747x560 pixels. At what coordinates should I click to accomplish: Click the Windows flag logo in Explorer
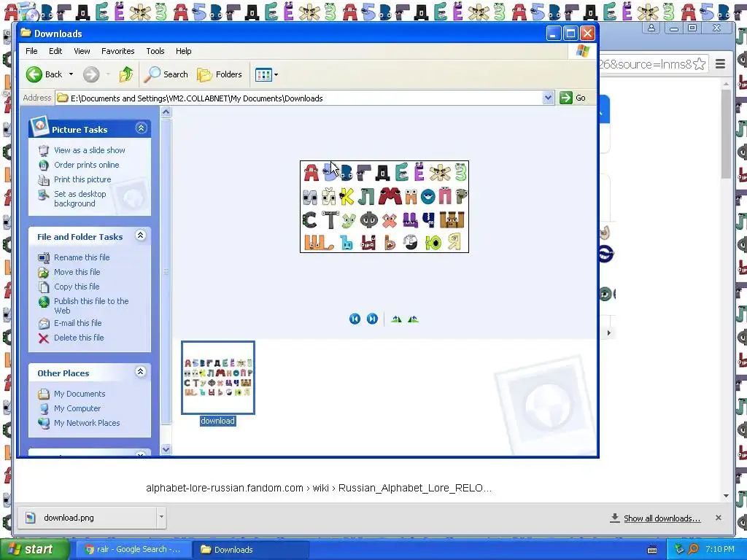[x=582, y=51]
